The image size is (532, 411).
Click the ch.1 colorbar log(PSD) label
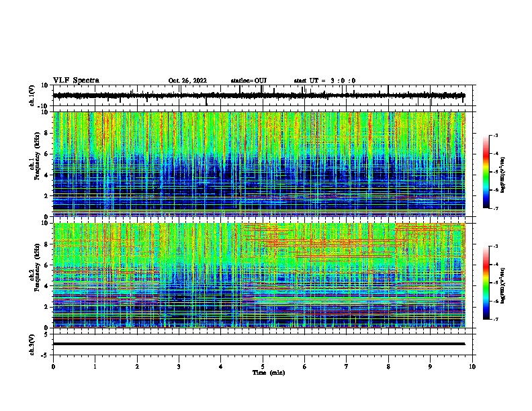pyautogui.click(x=502, y=175)
